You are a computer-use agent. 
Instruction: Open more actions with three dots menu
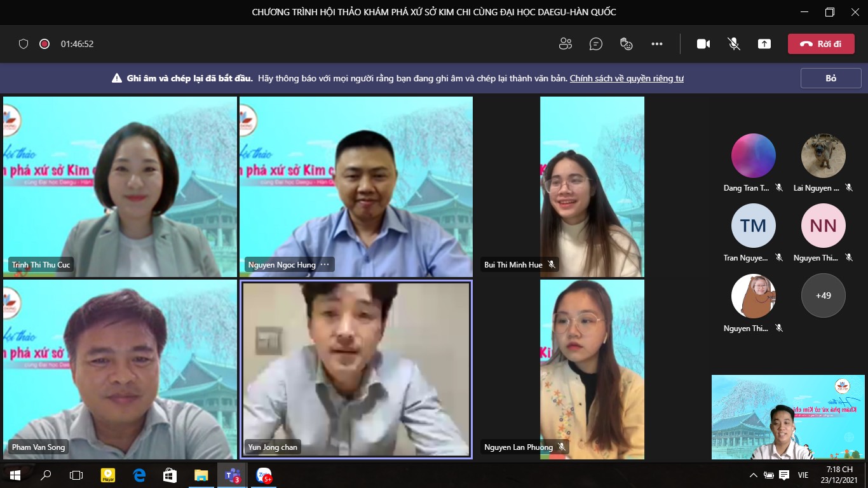coord(657,44)
